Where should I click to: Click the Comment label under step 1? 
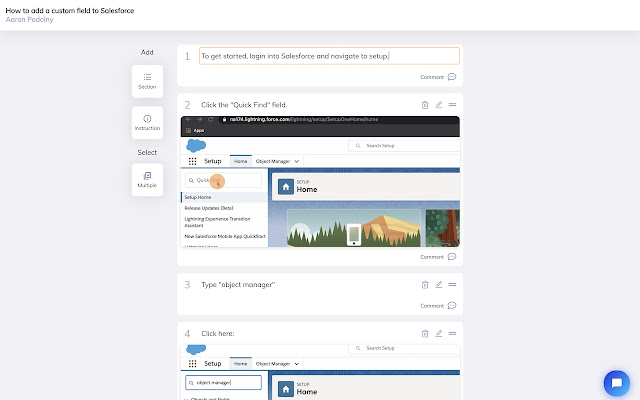tap(432, 77)
